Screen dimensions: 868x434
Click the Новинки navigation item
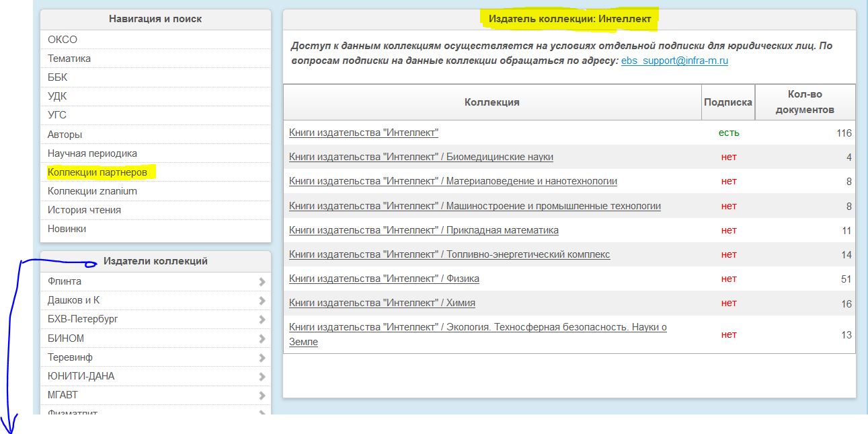click(x=67, y=229)
